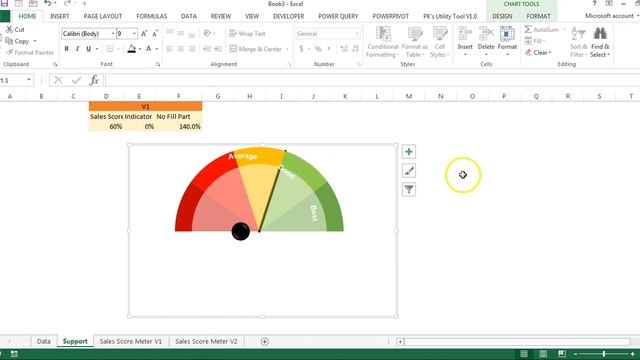Switch to the Data sheet tab
The image size is (640, 360).
[44, 341]
